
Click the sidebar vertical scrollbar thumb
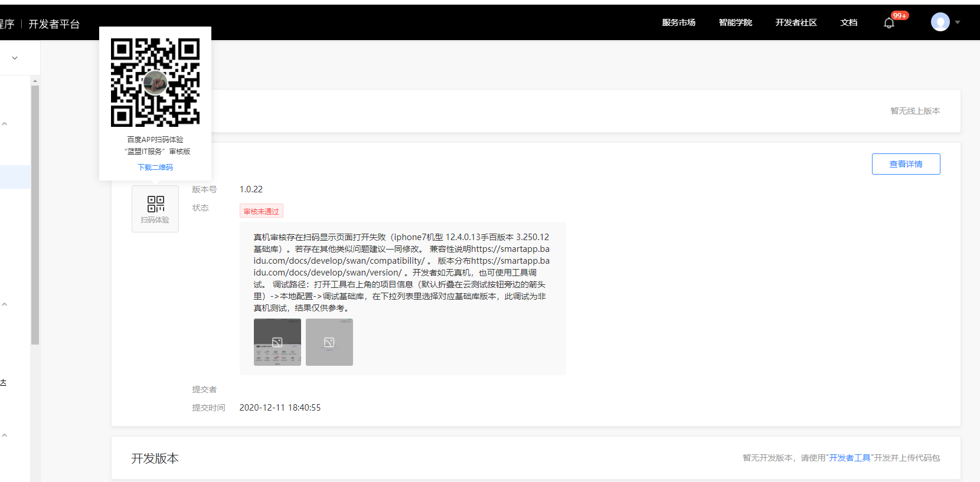(35, 215)
